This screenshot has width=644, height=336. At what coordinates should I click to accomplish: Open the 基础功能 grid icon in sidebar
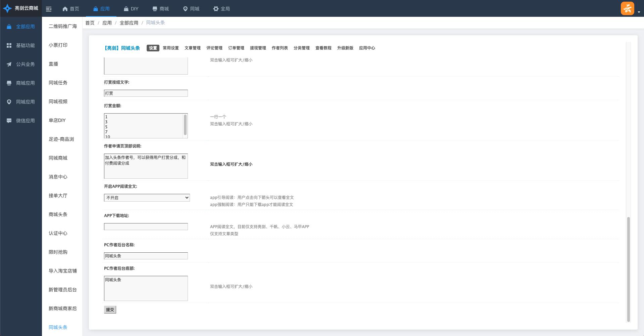pos(9,45)
